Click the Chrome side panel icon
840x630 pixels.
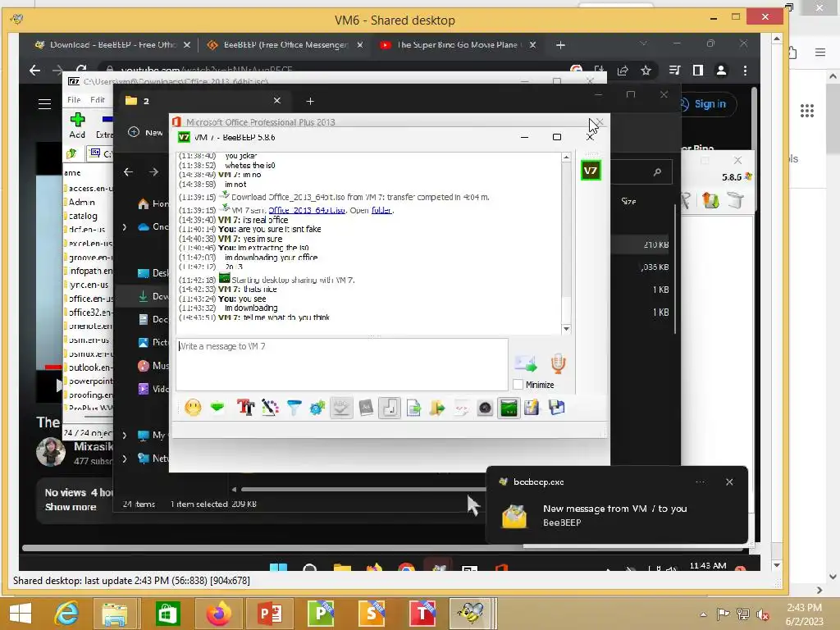click(x=697, y=71)
